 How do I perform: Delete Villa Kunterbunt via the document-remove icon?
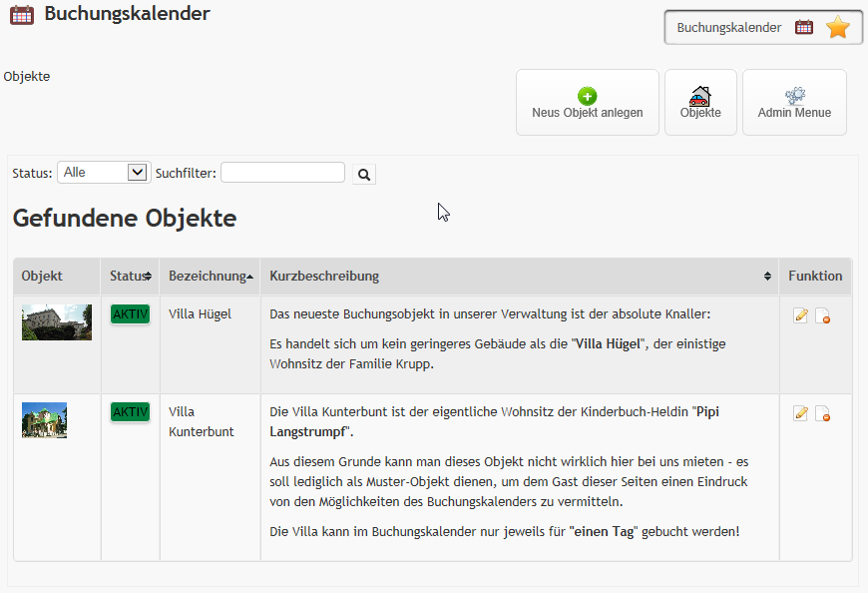click(823, 412)
